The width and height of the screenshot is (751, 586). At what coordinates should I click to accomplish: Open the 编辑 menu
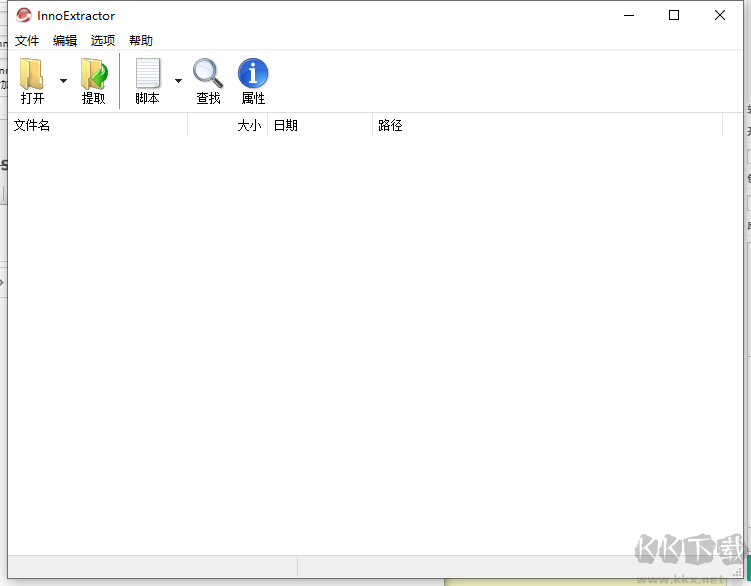pos(65,41)
